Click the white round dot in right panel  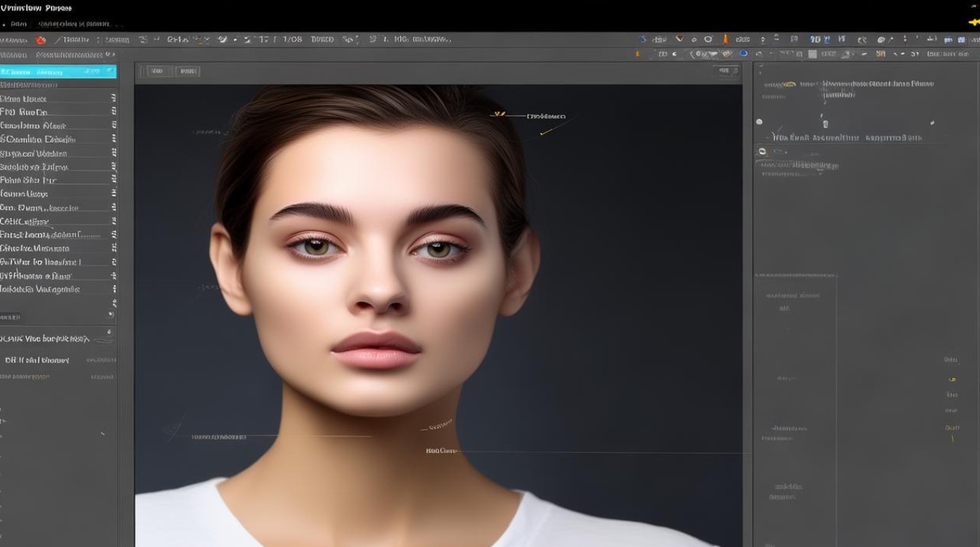pyautogui.click(x=759, y=122)
